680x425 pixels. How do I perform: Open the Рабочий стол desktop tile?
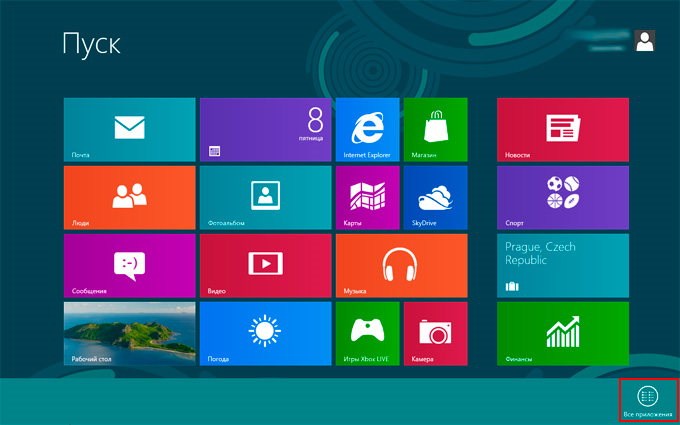(x=129, y=334)
